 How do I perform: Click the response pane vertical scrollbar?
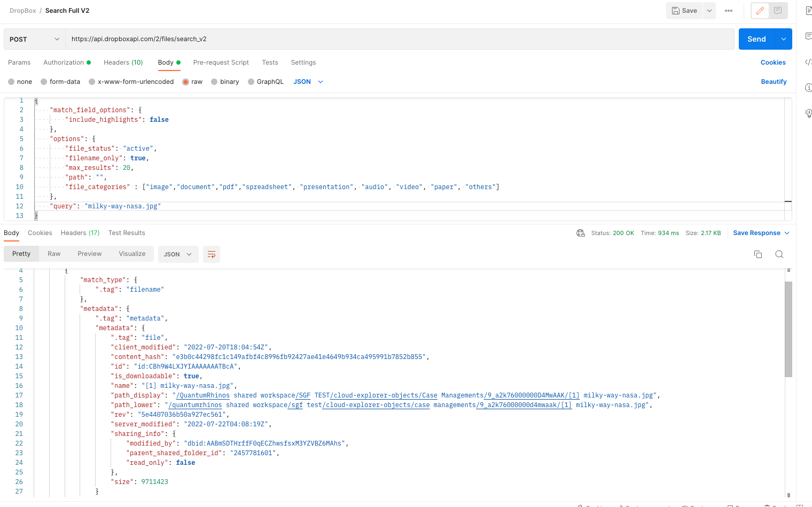788,329
